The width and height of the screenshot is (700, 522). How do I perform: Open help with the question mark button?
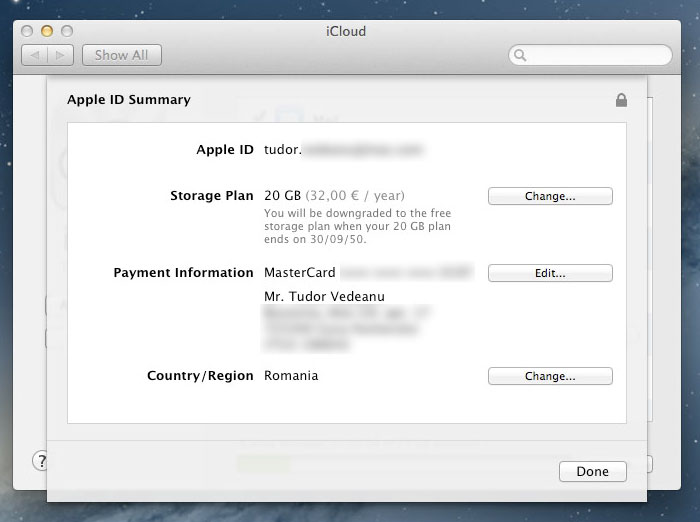coord(41,461)
